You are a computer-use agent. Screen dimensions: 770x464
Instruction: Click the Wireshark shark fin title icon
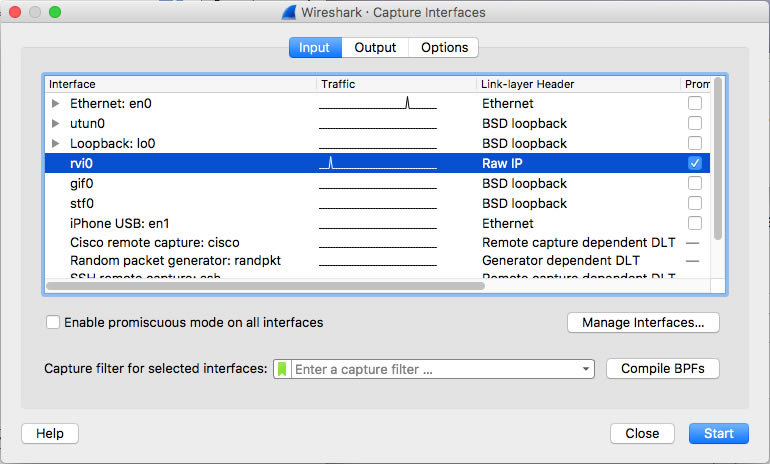pyautogui.click(x=289, y=12)
